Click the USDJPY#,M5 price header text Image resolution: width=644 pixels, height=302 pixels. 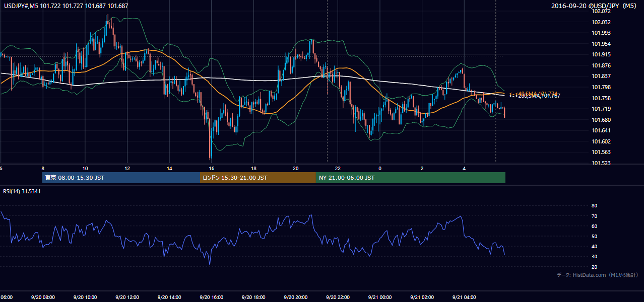66,6
